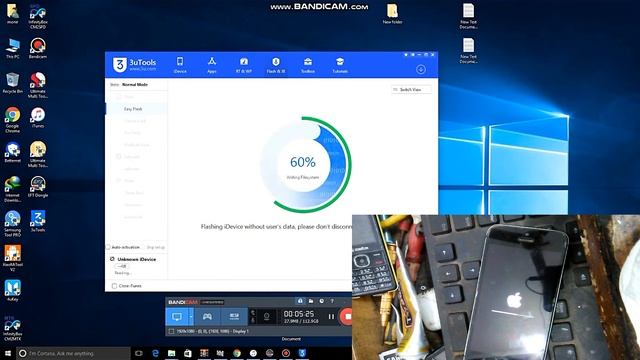Open the Apps tab in 3uTools

(x=211, y=65)
